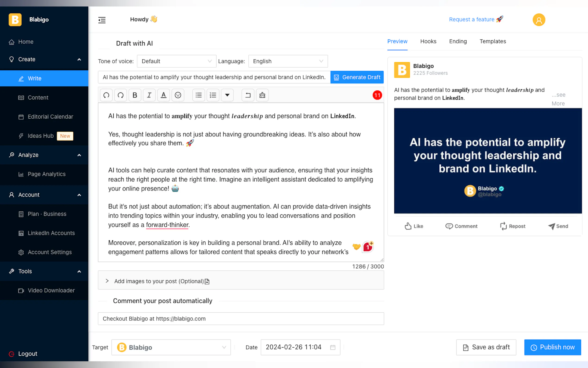Viewport: 588px width, 368px height.
Task: Collapse the Analyze sidebar section
Action: pos(79,155)
